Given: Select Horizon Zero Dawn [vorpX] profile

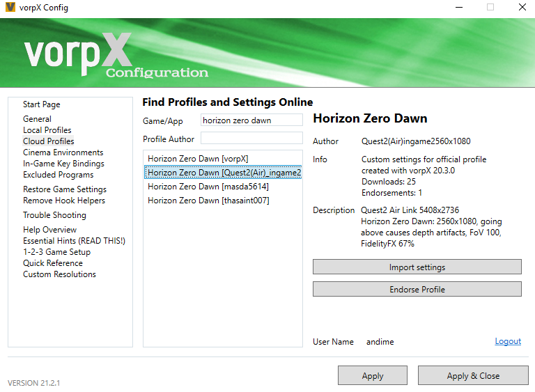Looking at the screenshot, I should tap(222, 159).
